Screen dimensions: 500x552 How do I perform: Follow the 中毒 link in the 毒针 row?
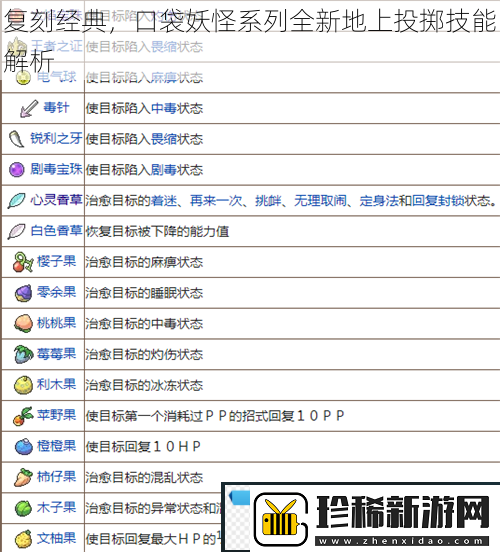point(164,108)
